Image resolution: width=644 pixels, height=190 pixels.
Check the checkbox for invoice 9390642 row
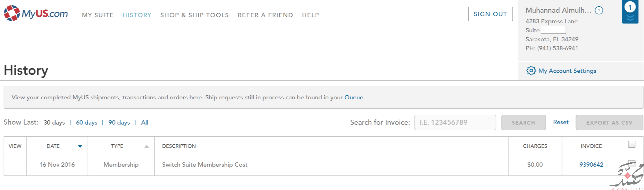(632, 164)
